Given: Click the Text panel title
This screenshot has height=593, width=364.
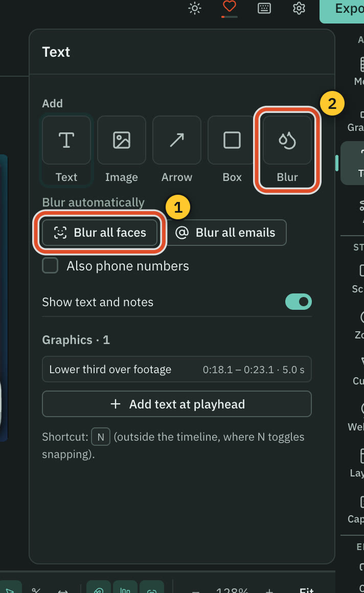Looking at the screenshot, I should point(56,52).
